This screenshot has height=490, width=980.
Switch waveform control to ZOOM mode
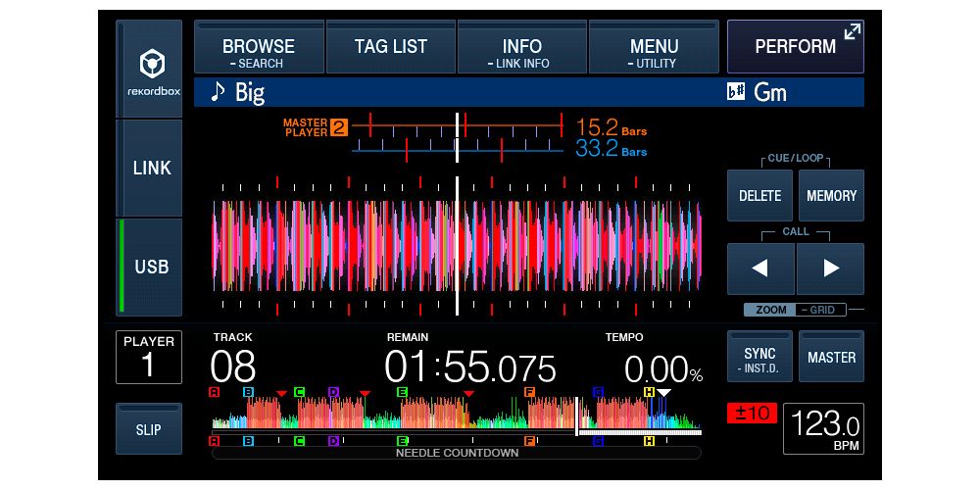(x=770, y=310)
